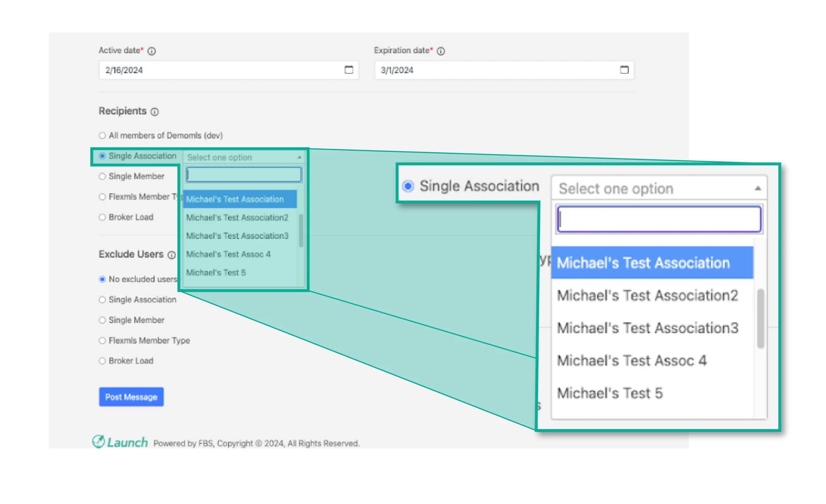This screenshot has width=826, height=504.
Task: Open the Active date calendar picker icon
Action: click(348, 70)
